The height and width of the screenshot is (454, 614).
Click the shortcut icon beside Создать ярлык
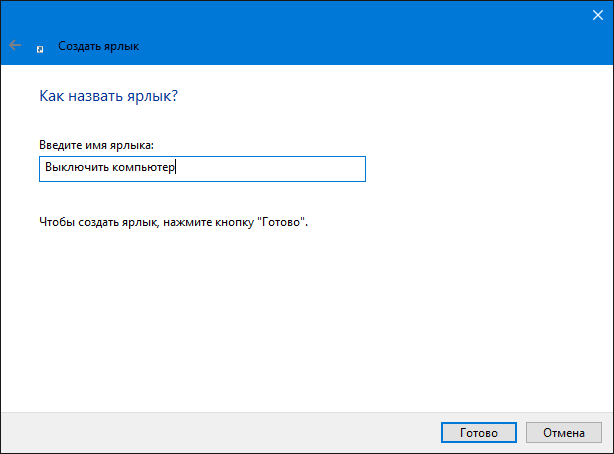point(40,49)
